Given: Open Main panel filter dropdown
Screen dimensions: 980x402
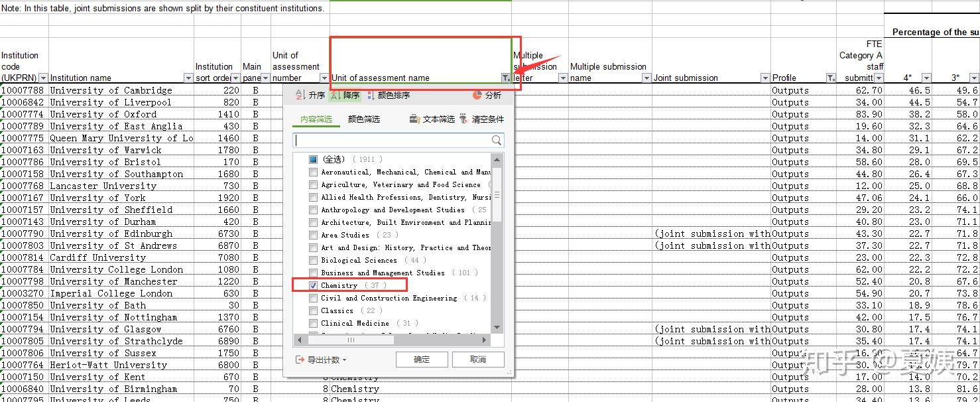Looking at the screenshot, I should tap(265, 78).
